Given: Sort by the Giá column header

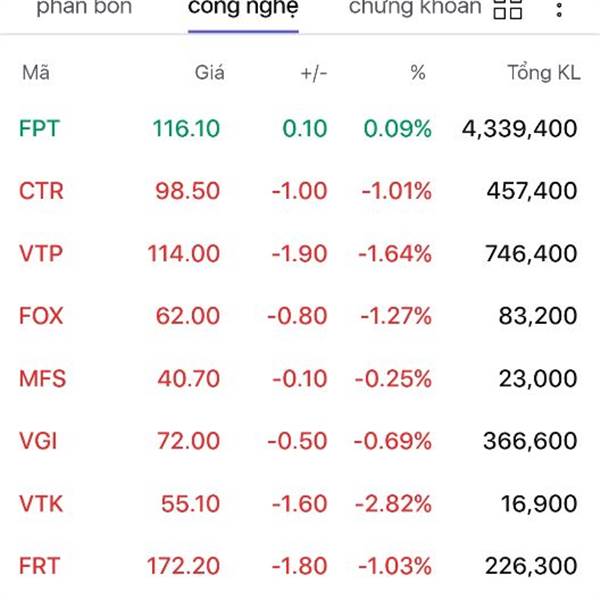Looking at the screenshot, I should click(x=209, y=73).
